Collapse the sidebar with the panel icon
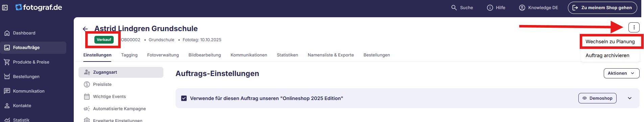This screenshot has width=644, height=122. coord(5,7)
